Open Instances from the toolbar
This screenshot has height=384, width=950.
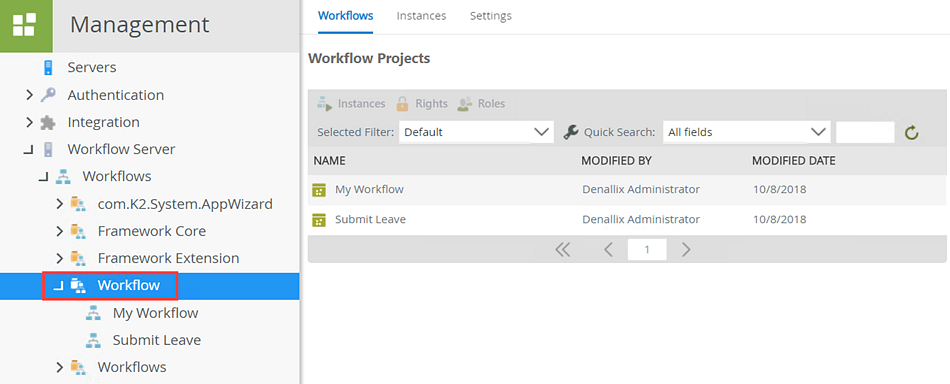351,104
